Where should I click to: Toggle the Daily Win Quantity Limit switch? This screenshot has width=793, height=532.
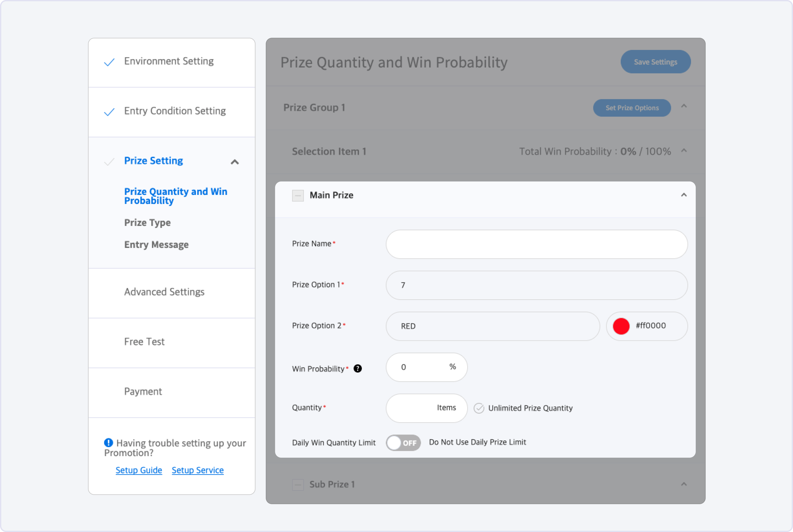[403, 442]
